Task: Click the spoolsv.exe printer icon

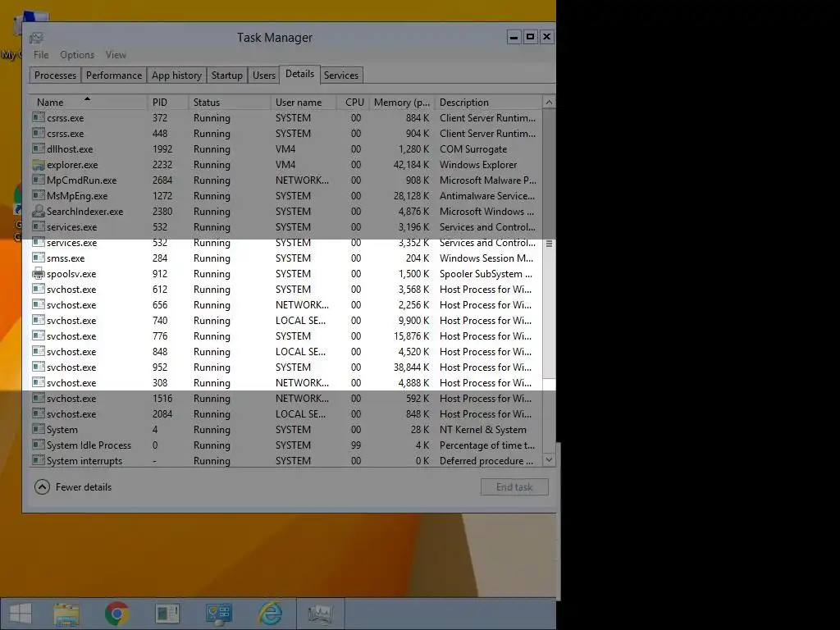Action: tap(38, 273)
